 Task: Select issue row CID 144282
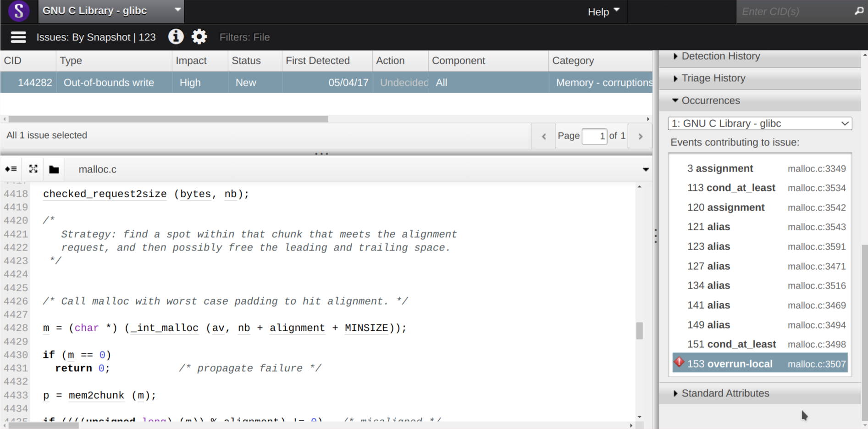(326, 83)
